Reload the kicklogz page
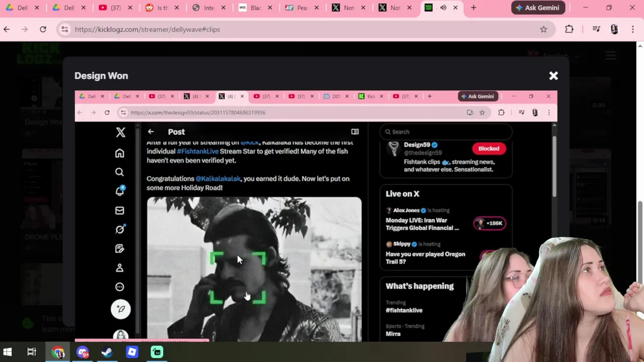The height and width of the screenshot is (362, 644). (x=43, y=29)
